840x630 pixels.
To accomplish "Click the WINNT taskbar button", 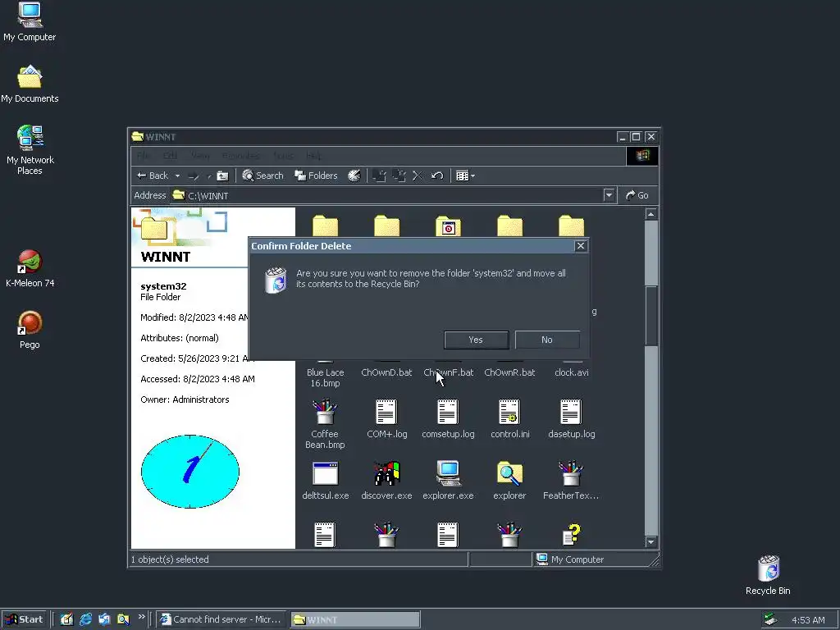I will click(x=355, y=619).
